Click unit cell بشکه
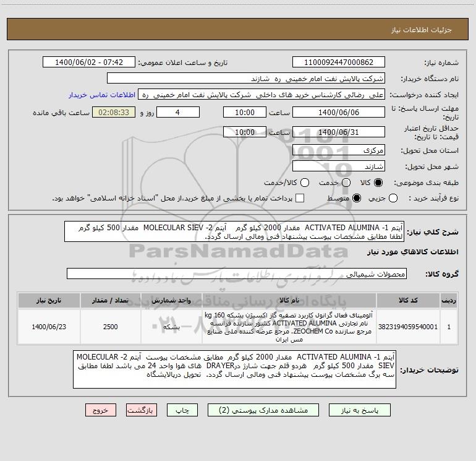Viewport: 476px width, 461px height. click(x=171, y=327)
